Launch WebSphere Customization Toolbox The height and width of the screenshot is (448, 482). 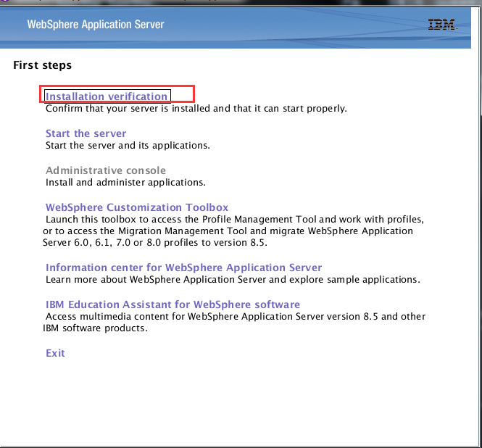click(137, 207)
